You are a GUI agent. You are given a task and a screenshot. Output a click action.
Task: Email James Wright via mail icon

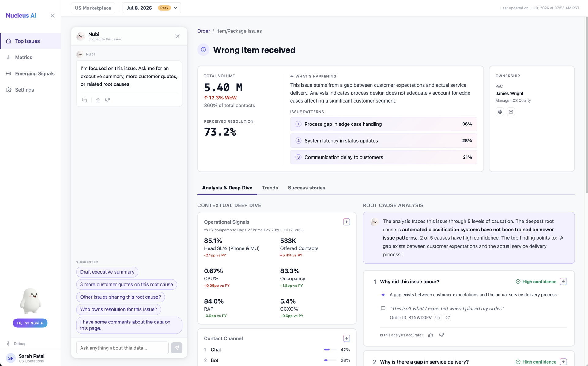(511, 112)
